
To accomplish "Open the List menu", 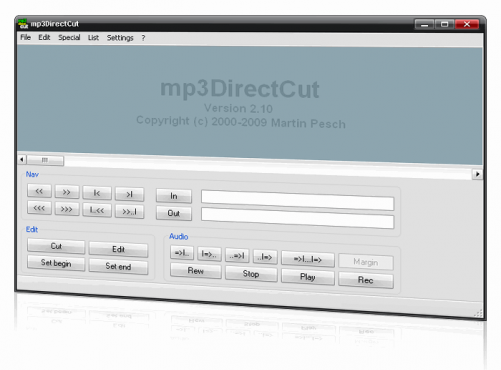I will click(93, 38).
